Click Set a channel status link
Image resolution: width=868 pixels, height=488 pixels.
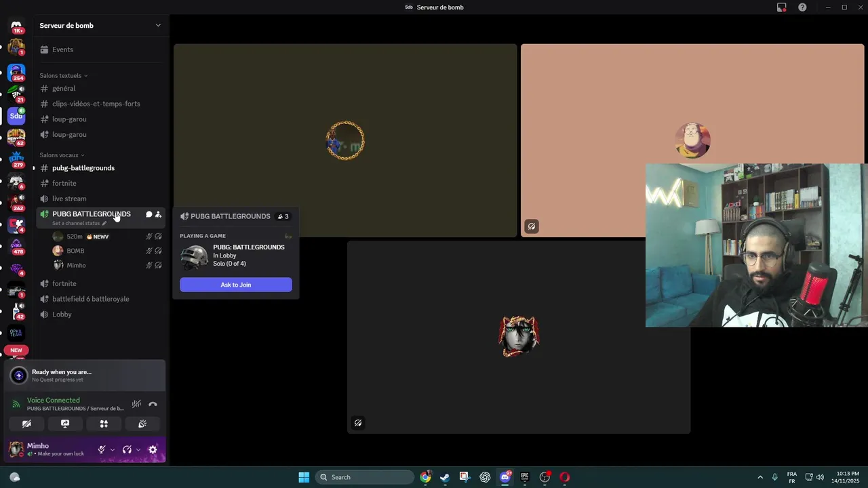[x=79, y=224]
